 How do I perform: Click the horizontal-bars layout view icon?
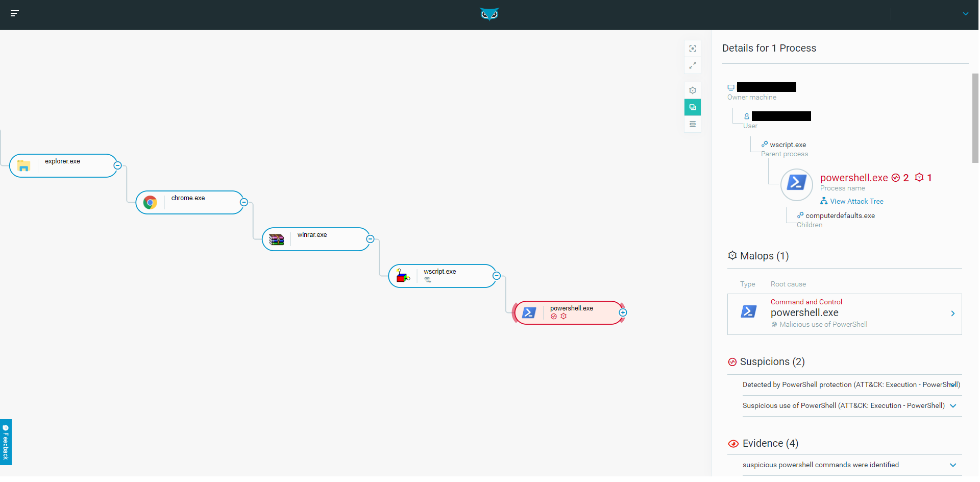point(692,124)
